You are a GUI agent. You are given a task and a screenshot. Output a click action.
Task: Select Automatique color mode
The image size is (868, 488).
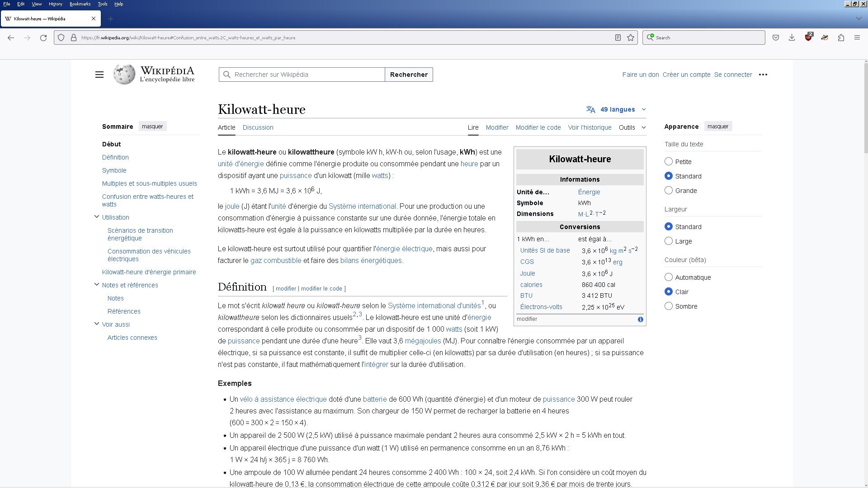669,277
